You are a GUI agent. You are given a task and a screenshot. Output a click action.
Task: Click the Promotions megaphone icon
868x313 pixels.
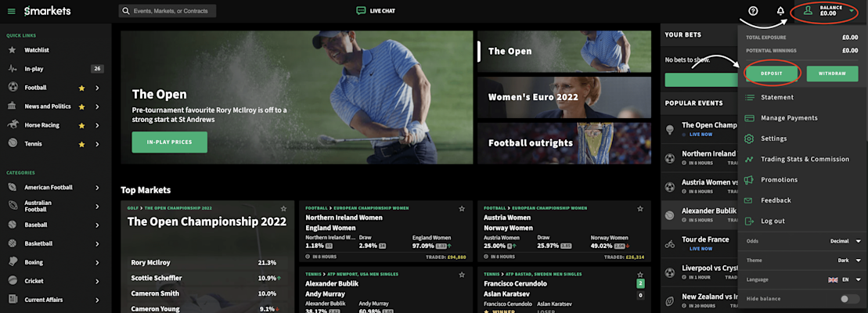coord(750,180)
